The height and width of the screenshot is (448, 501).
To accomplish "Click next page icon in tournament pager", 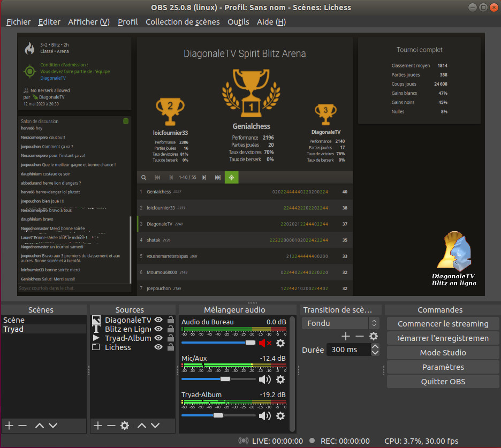I will coord(204,178).
